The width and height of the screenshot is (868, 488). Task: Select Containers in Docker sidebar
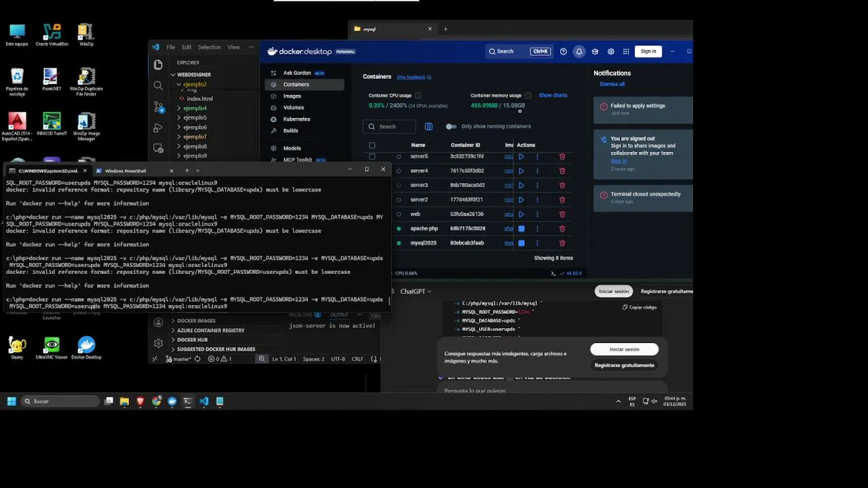pyautogui.click(x=304, y=85)
